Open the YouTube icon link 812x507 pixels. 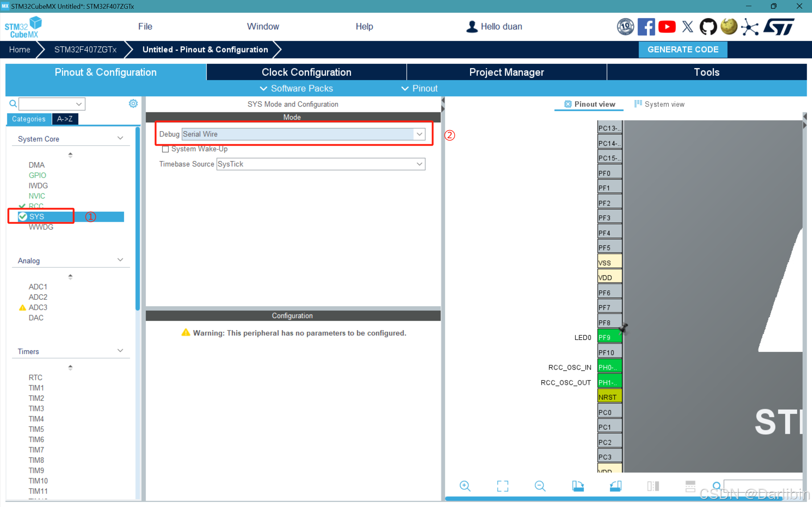point(667,27)
